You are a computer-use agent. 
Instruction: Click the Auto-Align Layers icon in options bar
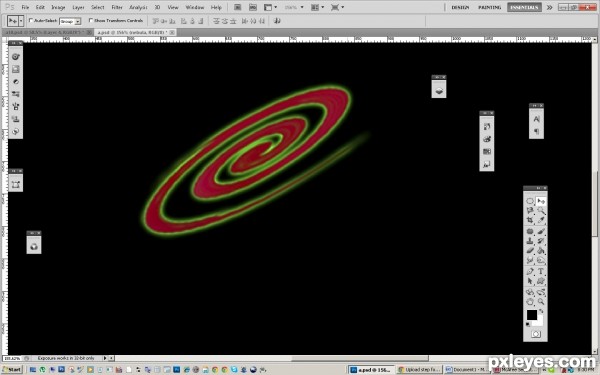point(277,21)
